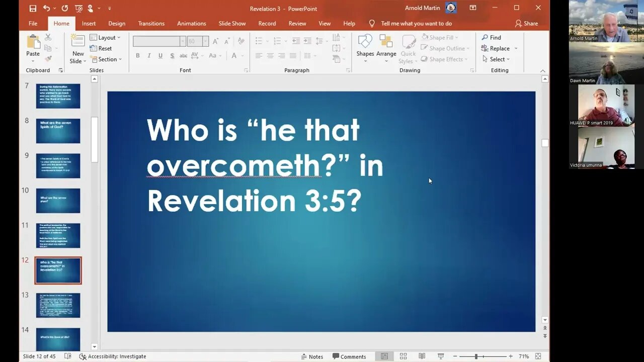
Task: Click Find in Editing group
Action: point(491,37)
